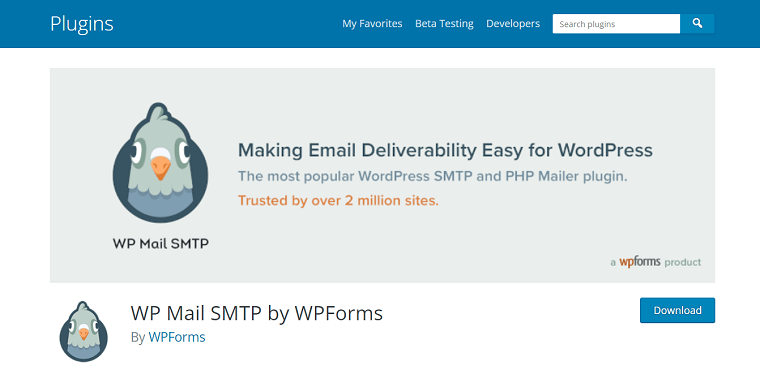Click the 'most popular WordPress SMTP' subtitle

click(432, 176)
